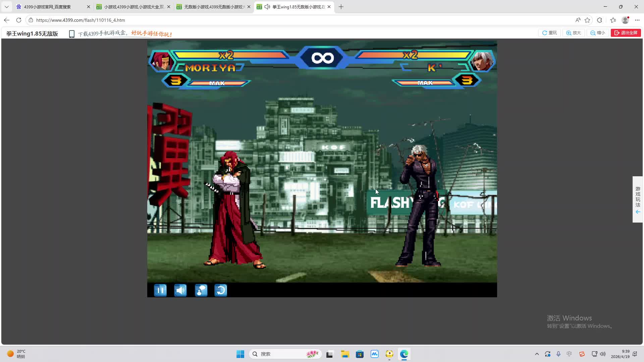Open the read aloud feature
The image size is (644, 362).
click(x=578, y=20)
